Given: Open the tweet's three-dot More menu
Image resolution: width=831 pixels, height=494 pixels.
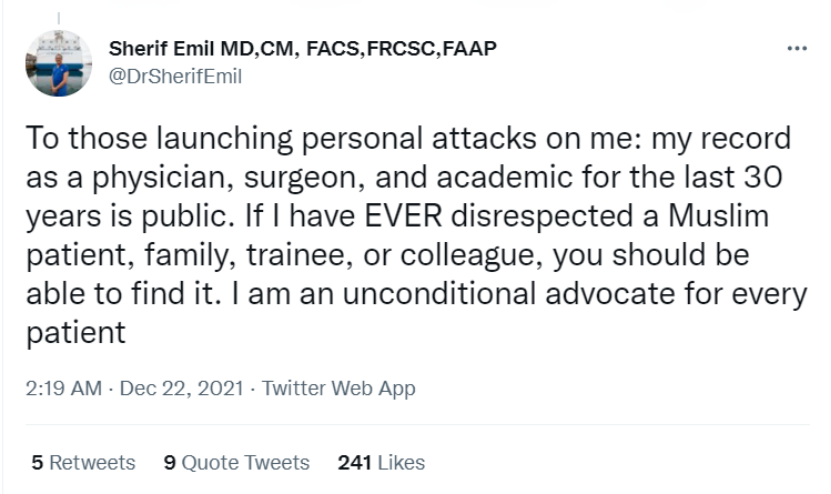Looking at the screenshot, I should [x=796, y=49].
